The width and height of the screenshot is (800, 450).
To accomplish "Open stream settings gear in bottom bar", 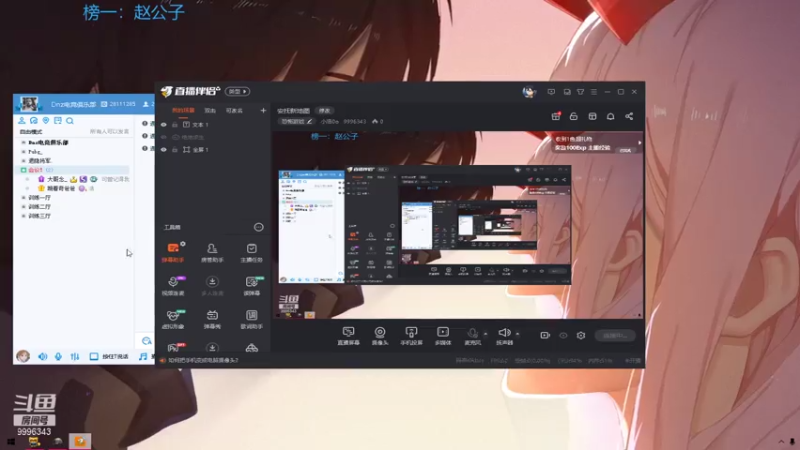I will tap(581, 335).
